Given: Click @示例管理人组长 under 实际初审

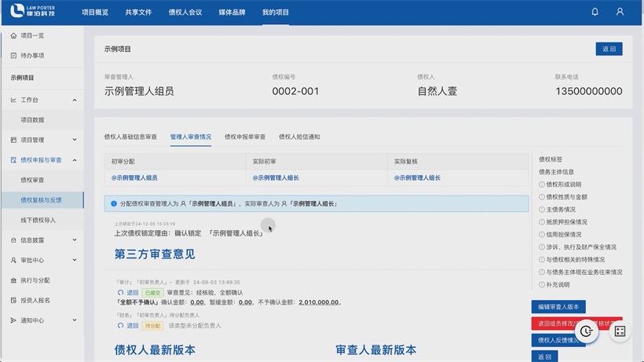Looking at the screenshot, I should pyautogui.click(x=276, y=178).
